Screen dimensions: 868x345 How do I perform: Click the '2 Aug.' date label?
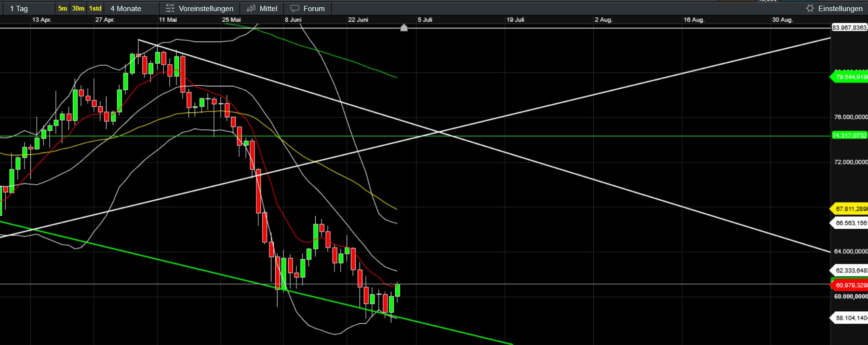[603, 20]
